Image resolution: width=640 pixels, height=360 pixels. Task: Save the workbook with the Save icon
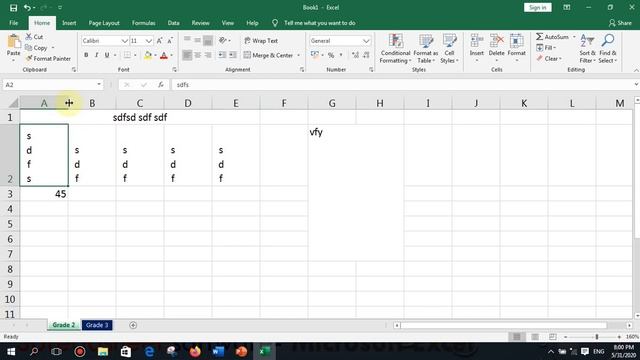[13, 8]
